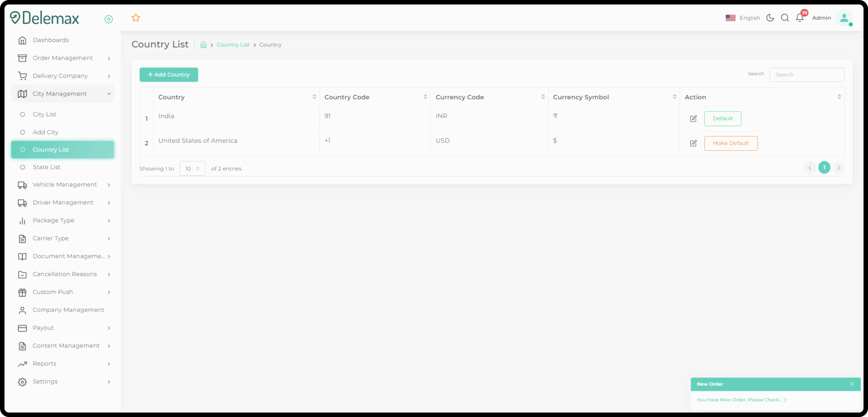Click the home breadcrumb icon
This screenshot has height=417, width=868.
(203, 45)
